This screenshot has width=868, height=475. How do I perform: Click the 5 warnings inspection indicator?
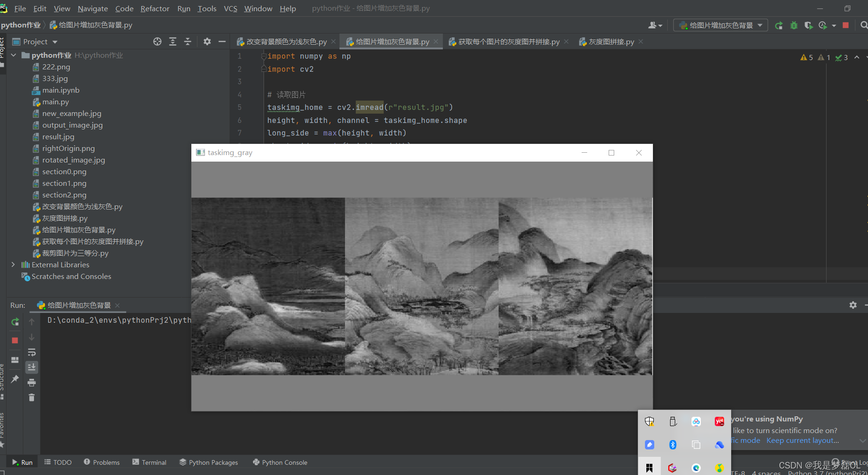coord(807,57)
